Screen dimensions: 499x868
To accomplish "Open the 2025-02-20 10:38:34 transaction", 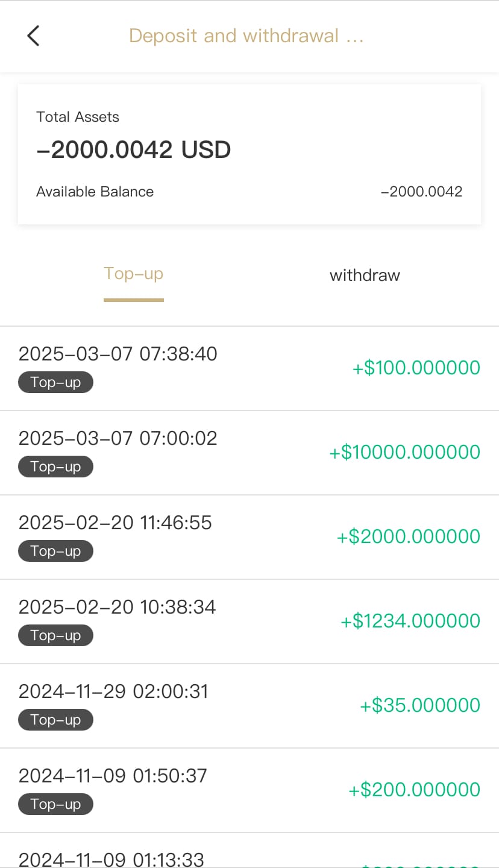I will pos(118,607).
